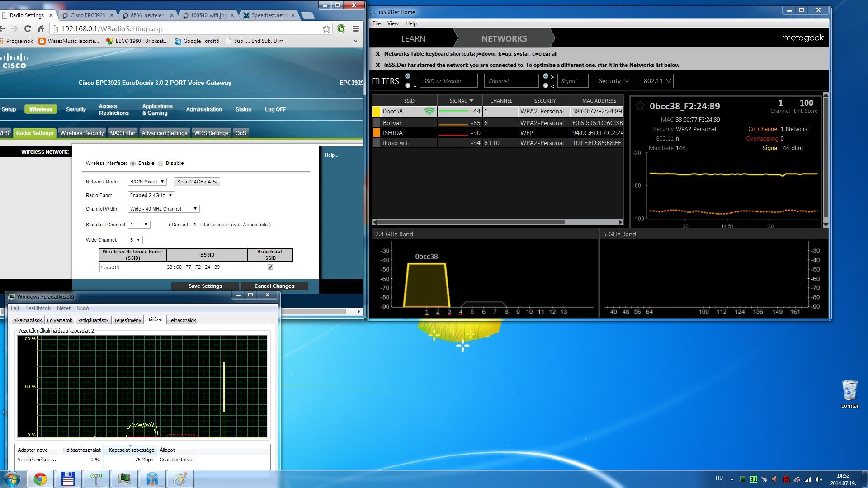Star the 0bcc38_F2:24:89 network in inSSIDer
868x488 pixels.
coord(640,106)
